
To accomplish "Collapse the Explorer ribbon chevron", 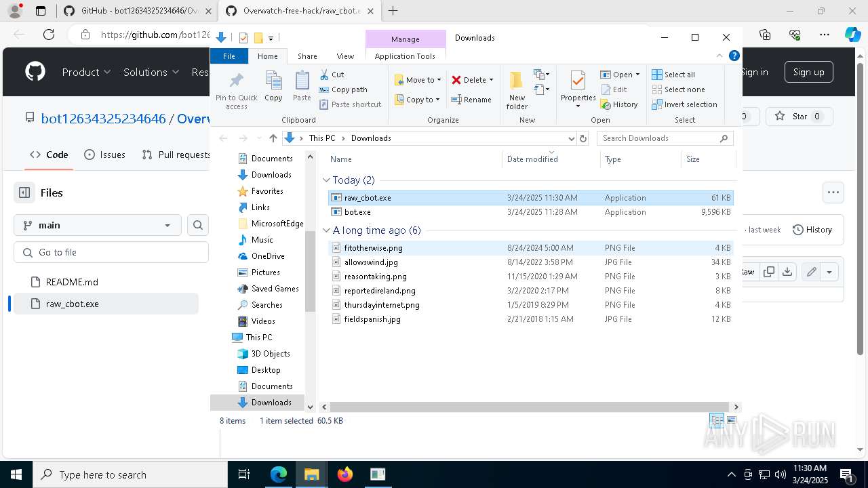I will (x=719, y=56).
